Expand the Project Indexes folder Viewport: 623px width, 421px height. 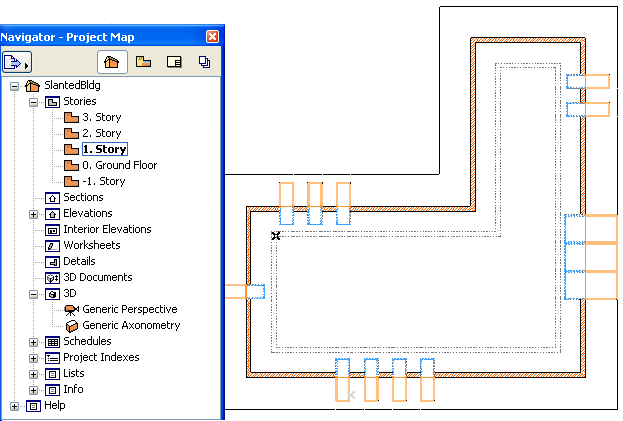pos(33,358)
